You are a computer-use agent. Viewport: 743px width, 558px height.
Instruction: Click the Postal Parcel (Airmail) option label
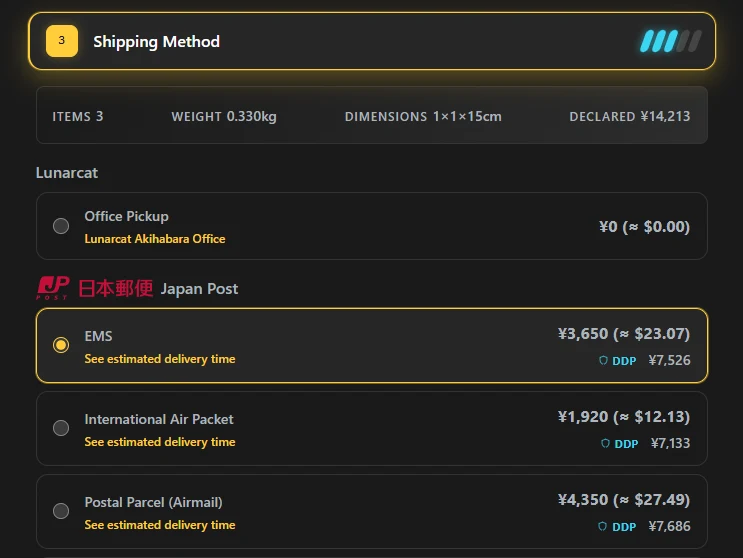click(154, 502)
